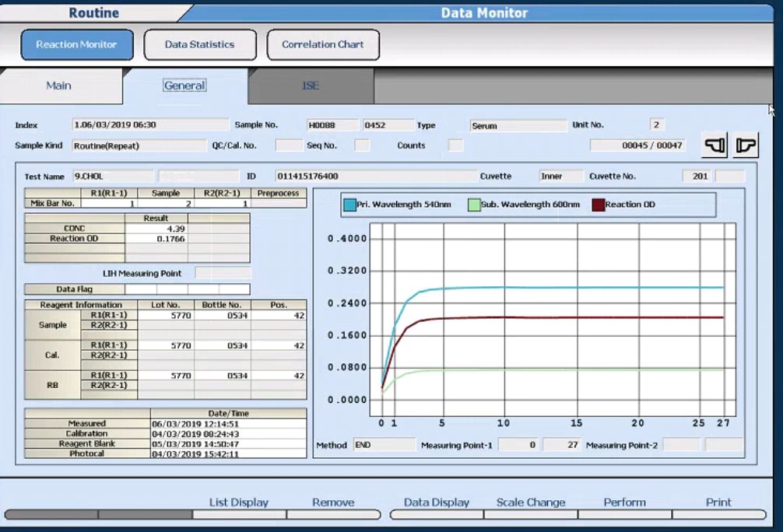Click the Type field showing Serum
Viewport: 783px width, 532px height.
coord(518,126)
